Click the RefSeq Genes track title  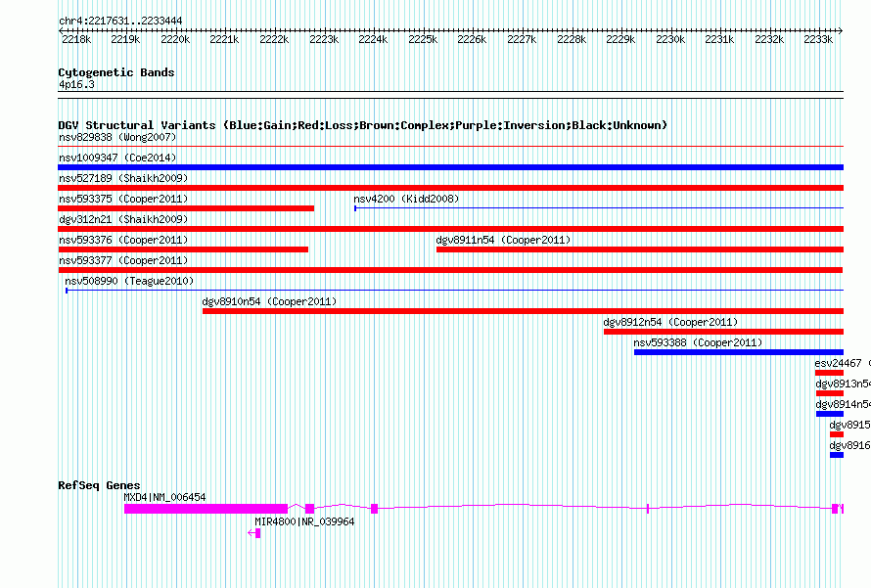point(99,485)
